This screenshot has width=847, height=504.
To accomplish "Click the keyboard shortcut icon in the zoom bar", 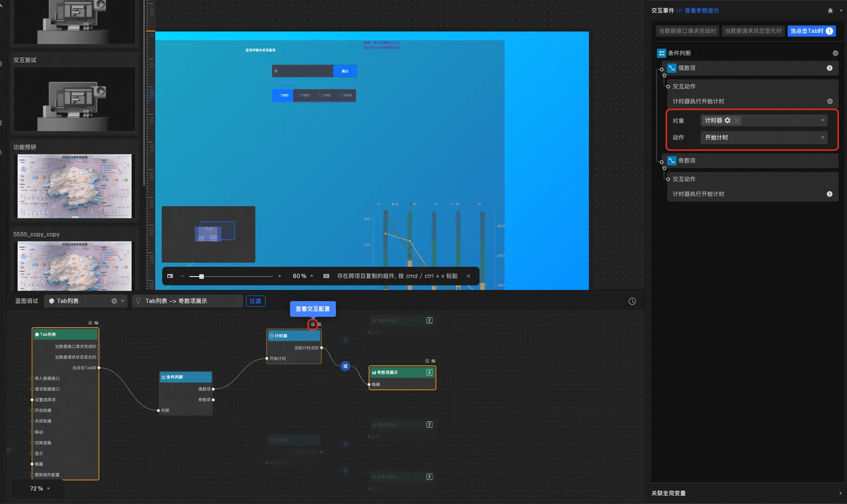I will pyautogui.click(x=326, y=276).
